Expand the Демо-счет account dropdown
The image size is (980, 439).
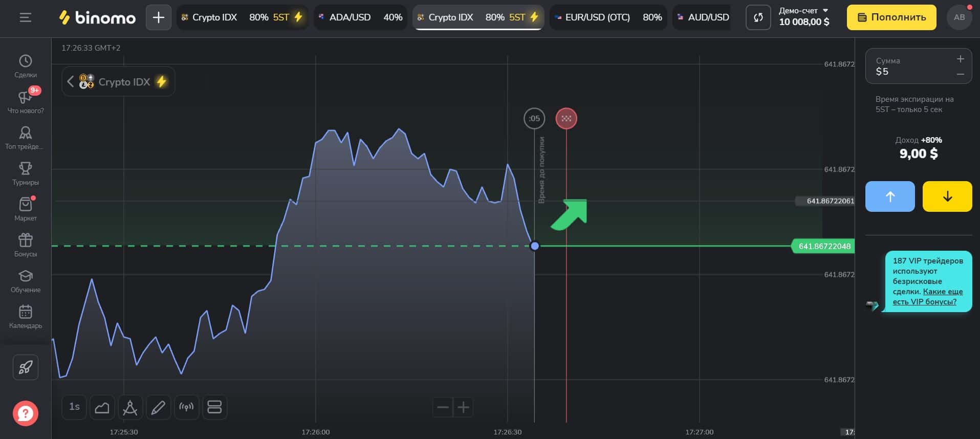pyautogui.click(x=803, y=10)
